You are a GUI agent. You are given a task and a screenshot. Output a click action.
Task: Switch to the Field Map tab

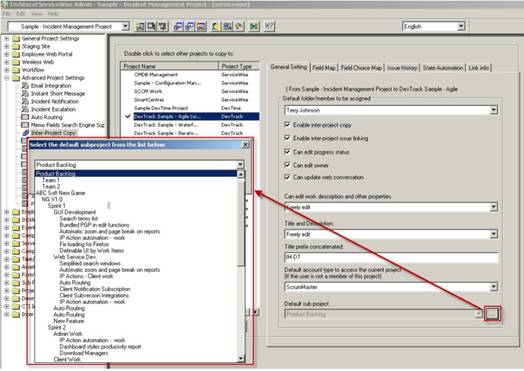[x=324, y=68]
